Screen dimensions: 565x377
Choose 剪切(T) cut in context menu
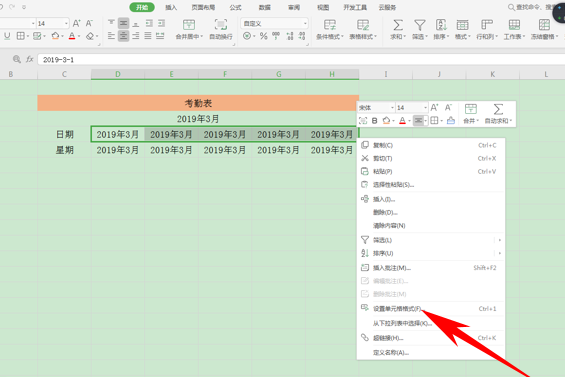click(x=431, y=158)
